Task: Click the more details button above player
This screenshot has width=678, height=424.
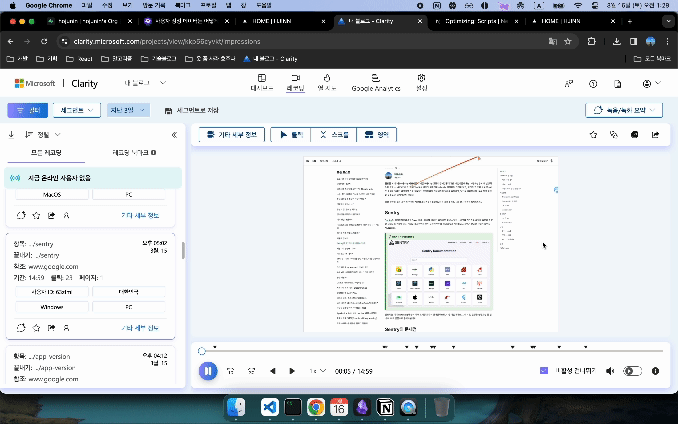Action: tap(232, 135)
